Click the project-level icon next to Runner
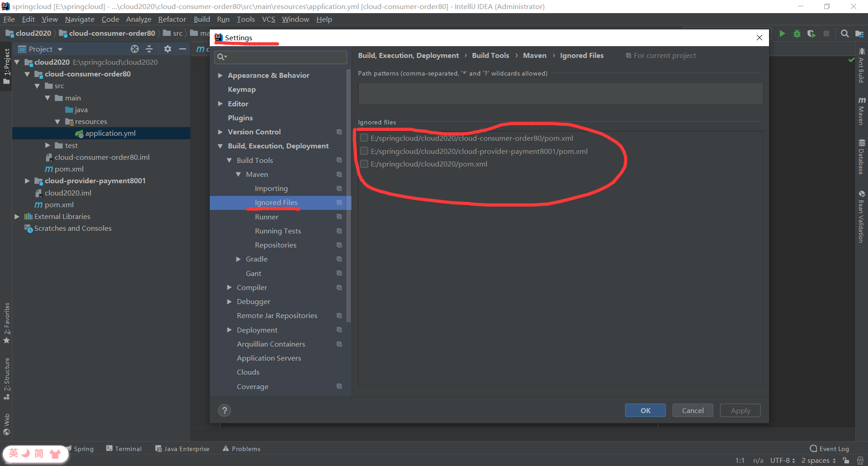 tap(339, 217)
